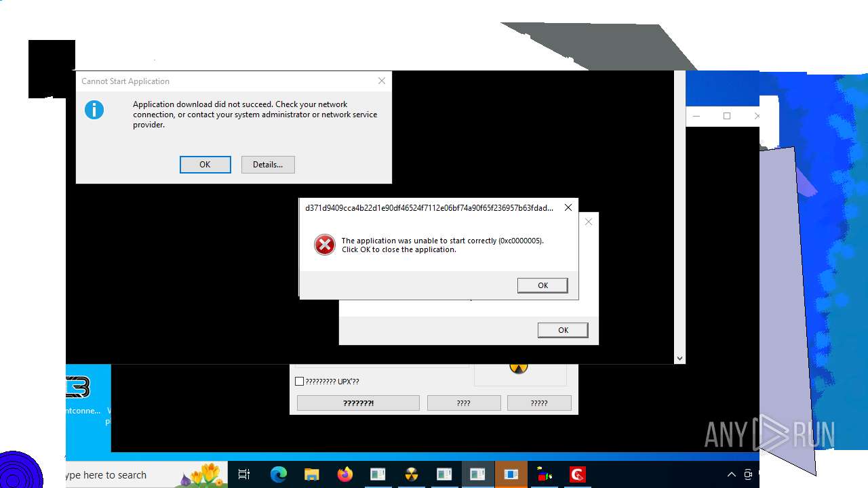The image size is (868, 488).
Task: Switch to the radioactive-symbol app in the taskbar
Action: tap(412, 475)
